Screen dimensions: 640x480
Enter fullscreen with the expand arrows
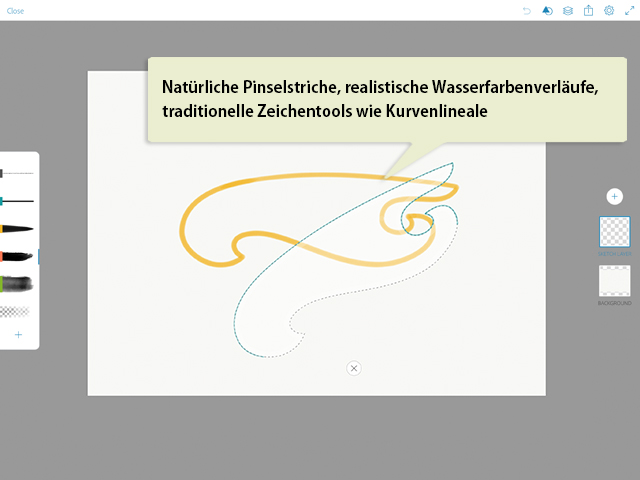(x=629, y=11)
